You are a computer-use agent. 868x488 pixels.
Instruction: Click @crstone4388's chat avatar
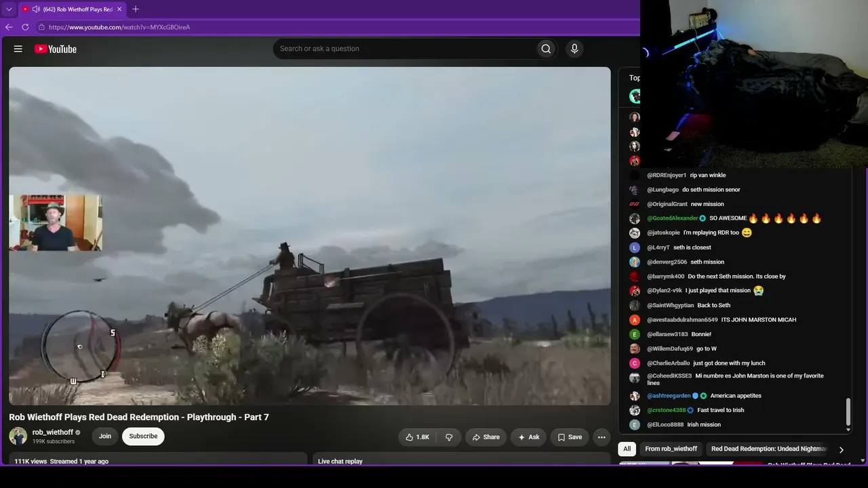pos(635,410)
